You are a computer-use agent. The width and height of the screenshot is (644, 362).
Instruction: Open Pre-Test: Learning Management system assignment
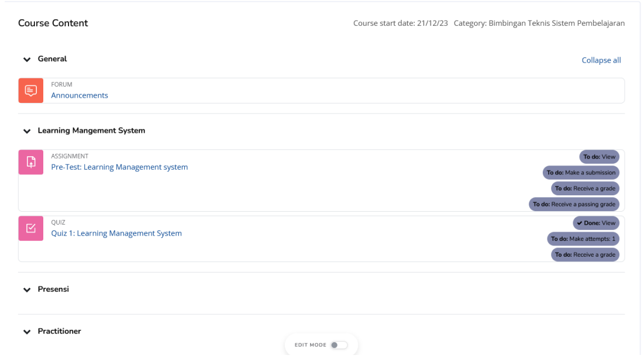click(x=119, y=167)
